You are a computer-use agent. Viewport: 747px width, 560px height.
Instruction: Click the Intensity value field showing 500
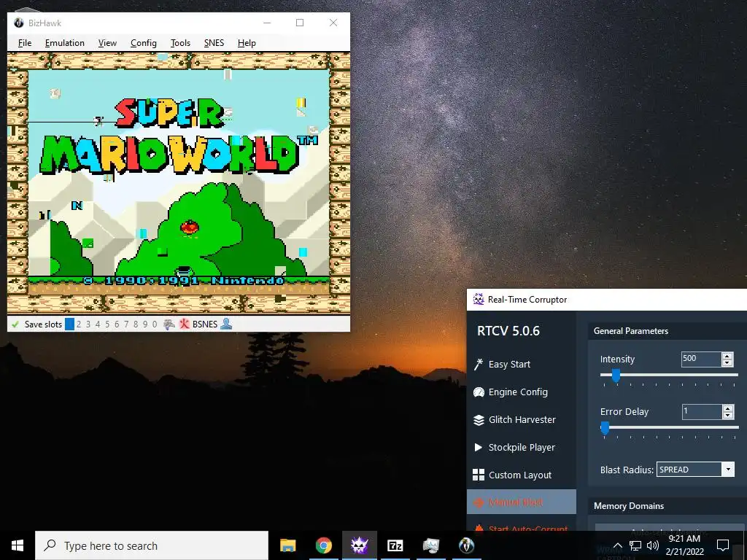click(701, 359)
